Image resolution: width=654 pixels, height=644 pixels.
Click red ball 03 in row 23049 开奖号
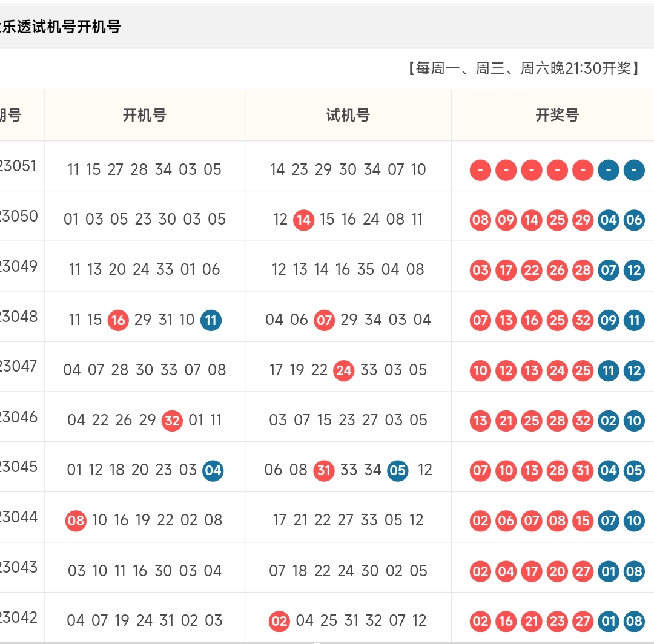tap(480, 270)
